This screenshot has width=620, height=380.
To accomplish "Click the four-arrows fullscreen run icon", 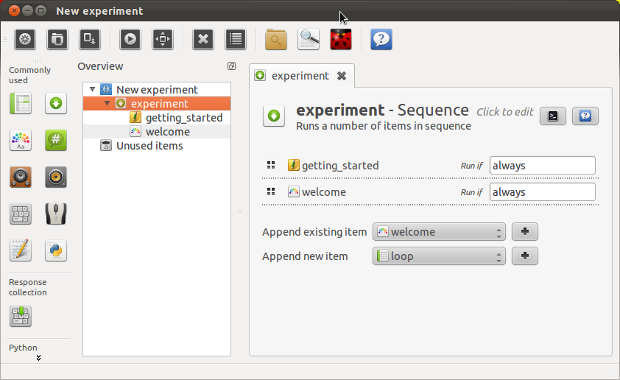I will click(x=163, y=39).
